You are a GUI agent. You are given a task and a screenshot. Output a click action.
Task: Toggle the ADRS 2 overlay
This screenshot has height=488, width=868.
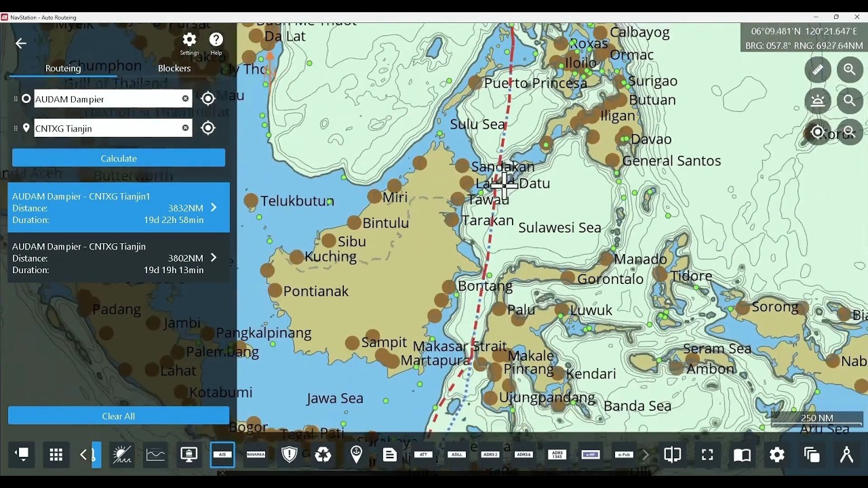click(x=490, y=455)
